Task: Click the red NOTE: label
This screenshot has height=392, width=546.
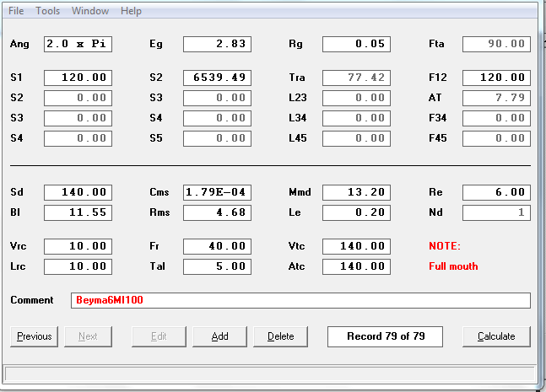Action: pyautogui.click(x=445, y=246)
